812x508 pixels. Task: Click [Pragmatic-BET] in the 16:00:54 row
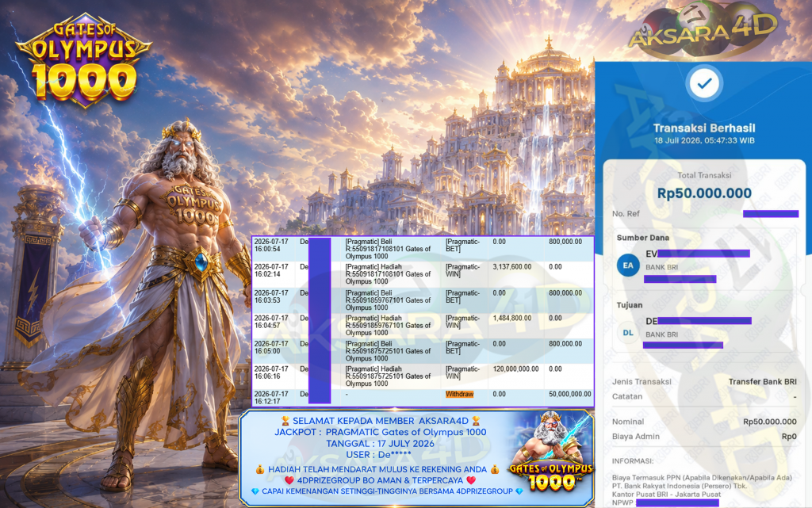[x=462, y=245]
